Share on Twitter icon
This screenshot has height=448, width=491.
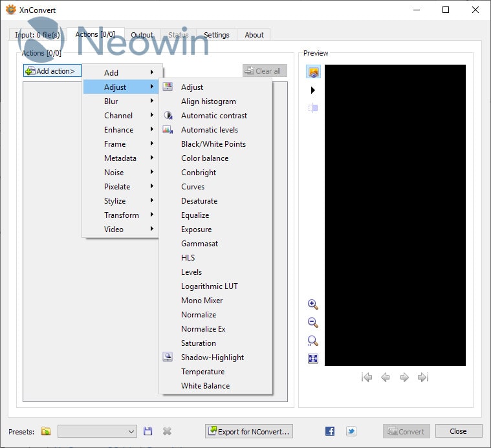tap(351, 431)
